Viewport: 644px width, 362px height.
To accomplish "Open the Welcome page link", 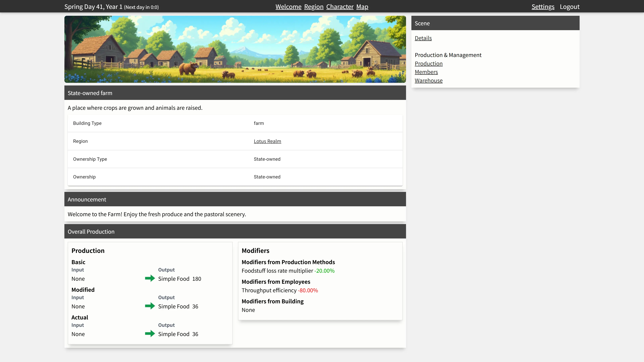I will (x=288, y=7).
